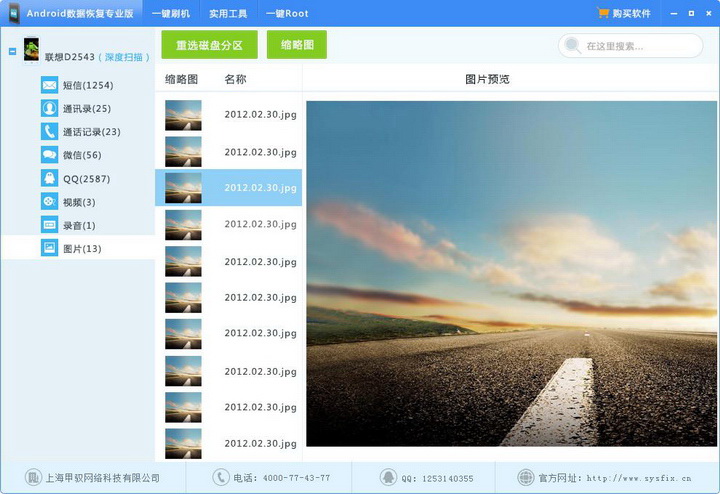Open the 通话记录(23) phone icon
The width and height of the screenshot is (720, 494).
pos(50,132)
